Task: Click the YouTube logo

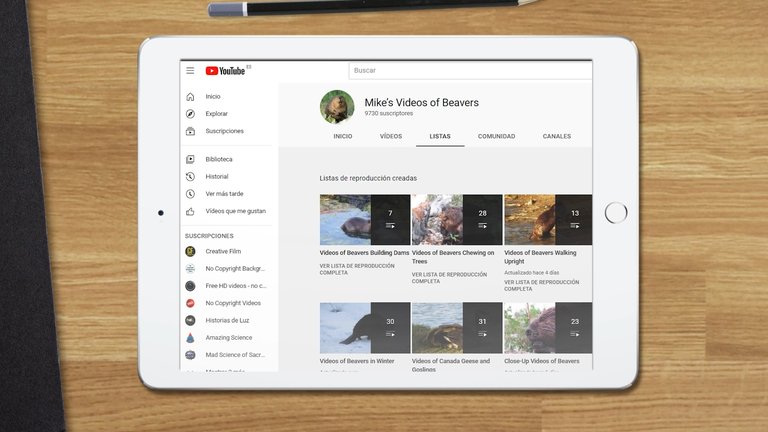Action: [x=227, y=70]
